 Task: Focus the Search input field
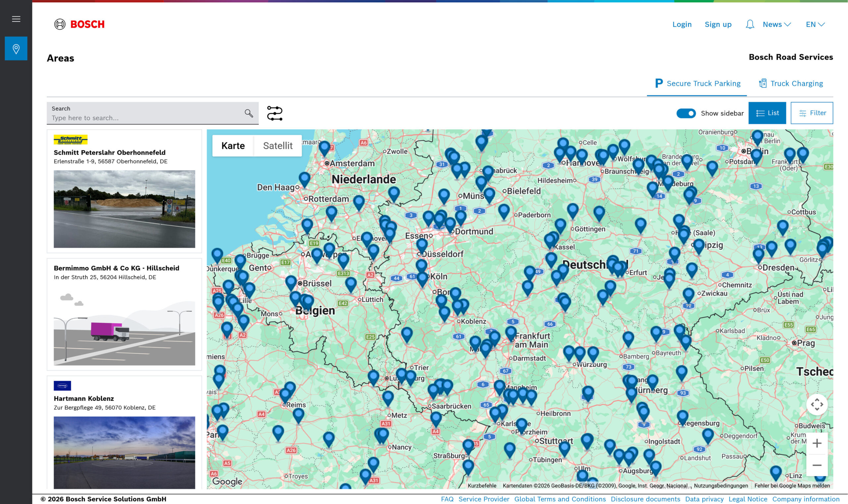click(153, 114)
